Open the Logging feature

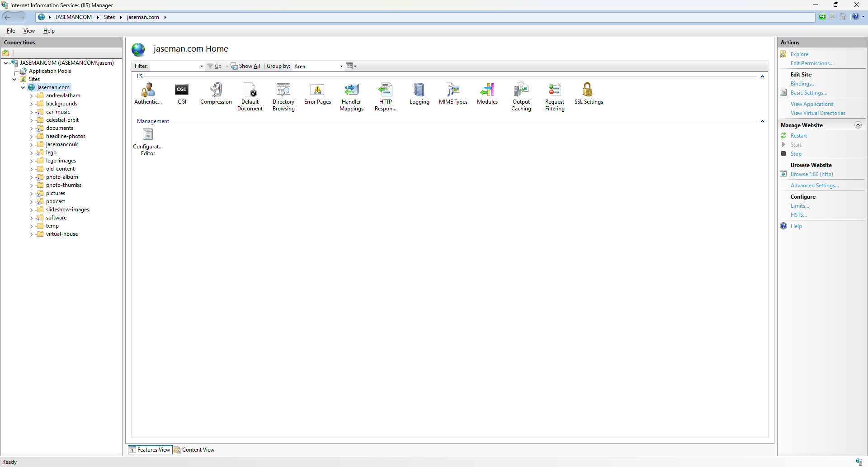point(419,90)
